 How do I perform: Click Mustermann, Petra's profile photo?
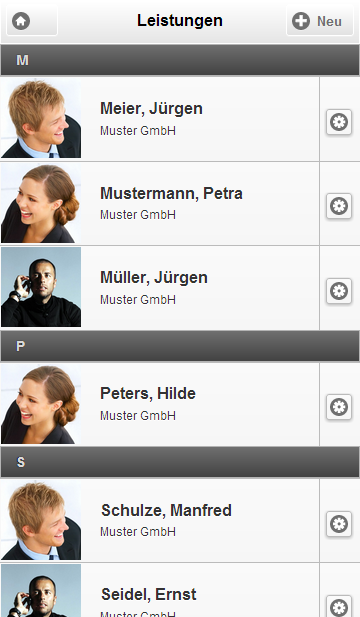(x=41, y=203)
